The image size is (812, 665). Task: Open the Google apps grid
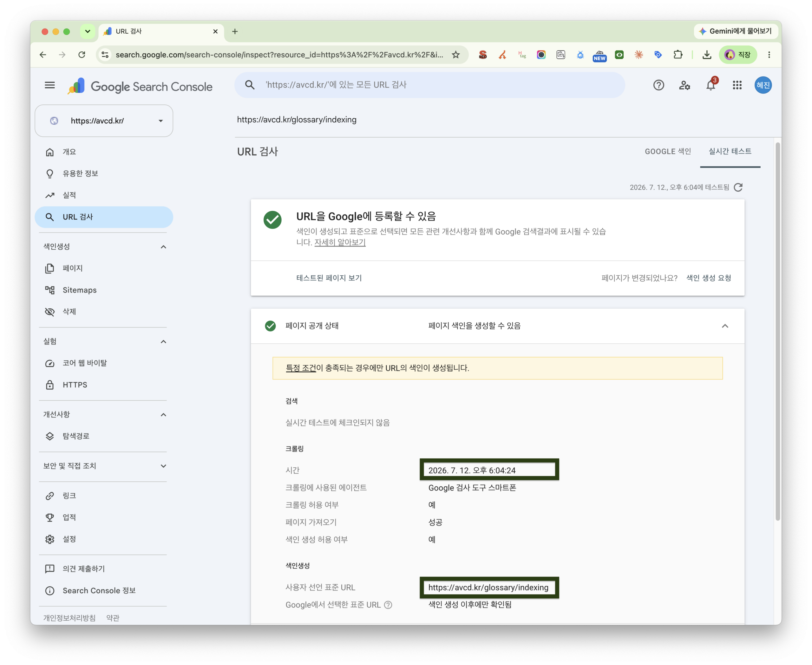tap(737, 85)
